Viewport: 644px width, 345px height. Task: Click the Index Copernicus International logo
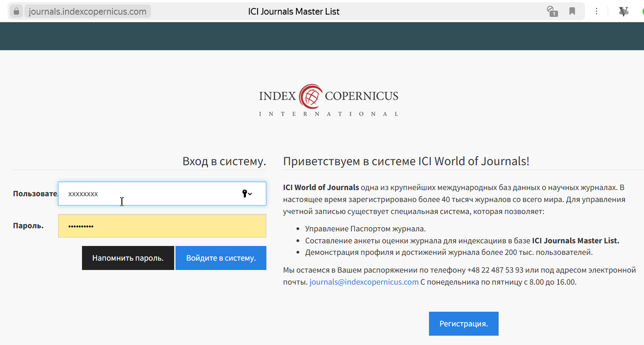pyautogui.click(x=328, y=100)
